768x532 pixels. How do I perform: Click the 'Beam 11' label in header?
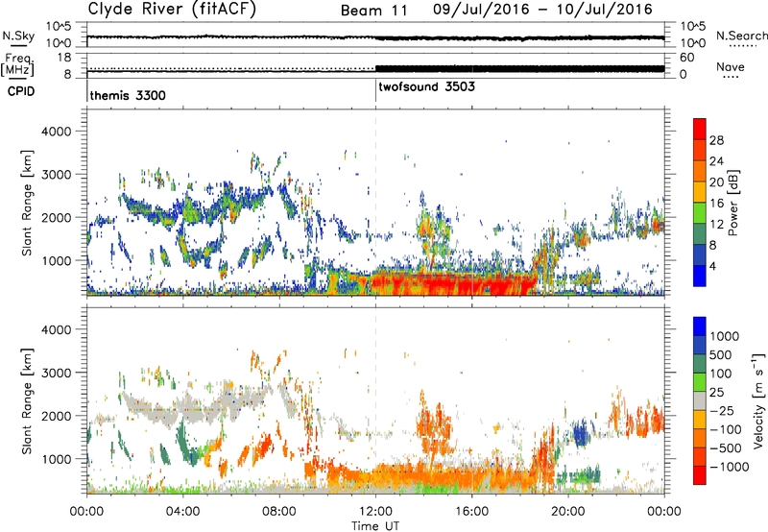pyautogui.click(x=374, y=11)
